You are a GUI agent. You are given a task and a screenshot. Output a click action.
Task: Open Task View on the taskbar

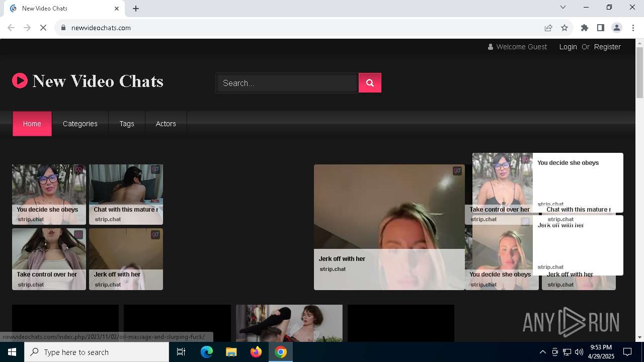(181, 352)
